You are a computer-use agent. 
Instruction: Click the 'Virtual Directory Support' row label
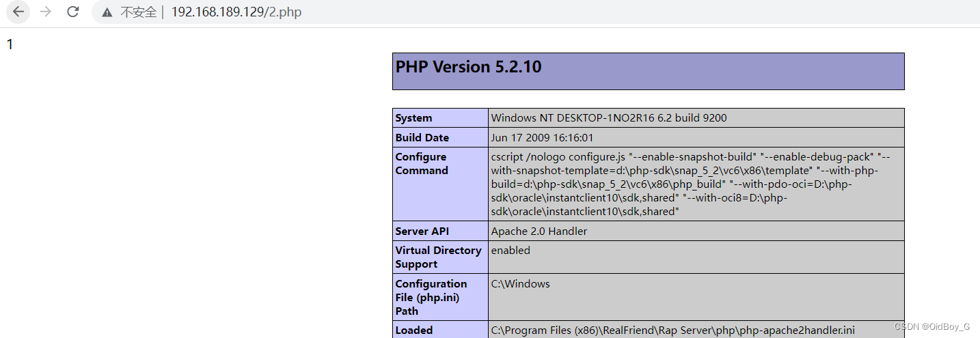click(x=438, y=257)
